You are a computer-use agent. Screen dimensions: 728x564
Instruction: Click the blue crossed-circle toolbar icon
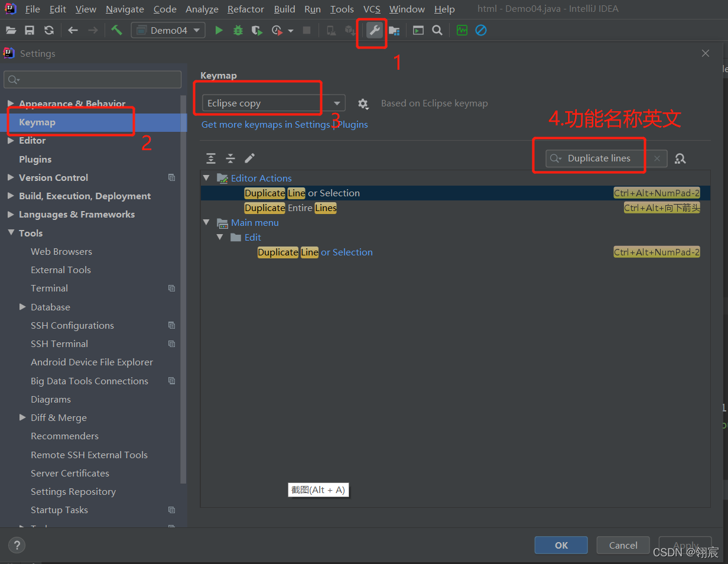coord(481,30)
